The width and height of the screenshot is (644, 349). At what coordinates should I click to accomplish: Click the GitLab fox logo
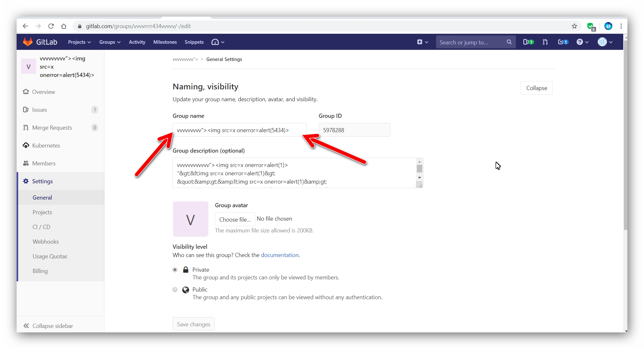tap(28, 42)
